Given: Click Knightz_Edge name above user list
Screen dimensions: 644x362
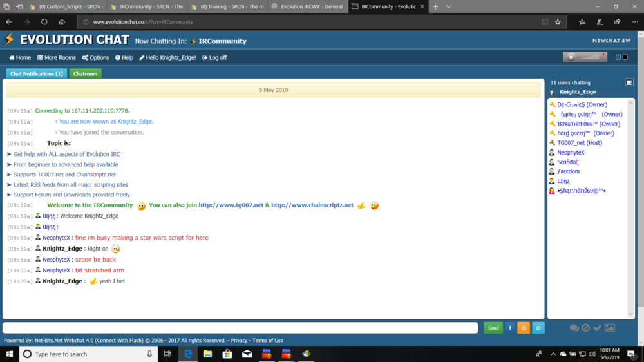Looking at the screenshot, I should pos(578,92).
